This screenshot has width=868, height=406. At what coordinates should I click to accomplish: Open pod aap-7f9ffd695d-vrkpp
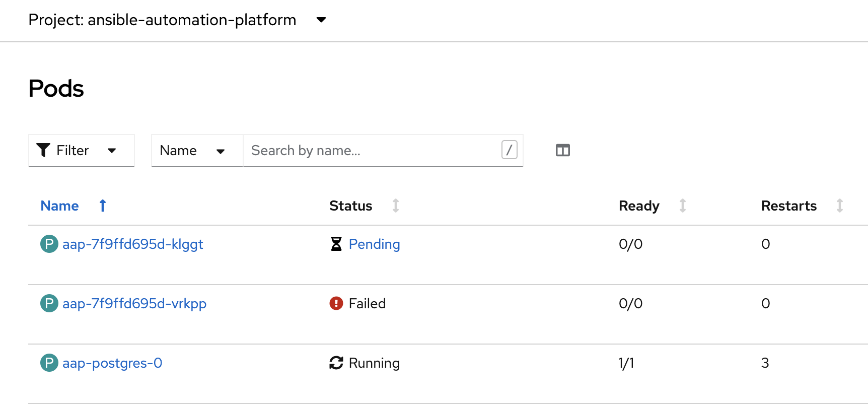134,304
